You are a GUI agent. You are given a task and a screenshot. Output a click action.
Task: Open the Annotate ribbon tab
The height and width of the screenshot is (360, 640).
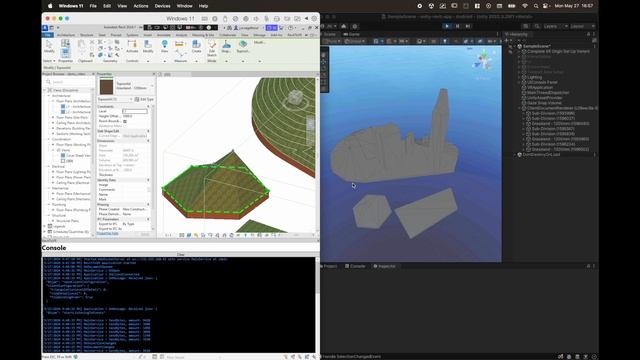coord(164,36)
